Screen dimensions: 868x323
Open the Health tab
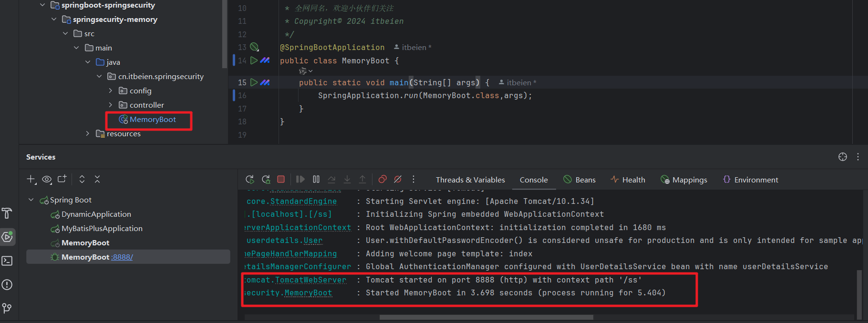(x=628, y=180)
